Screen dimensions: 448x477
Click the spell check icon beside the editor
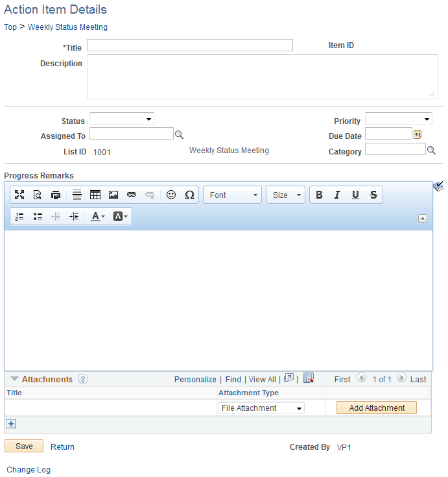coord(438,186)
